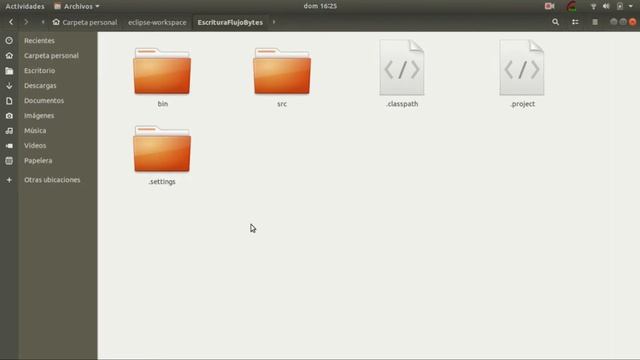Click the plus icon for Otras ubicaciones
This screenshot has height=360, width=640.
(x=9, y=180)
